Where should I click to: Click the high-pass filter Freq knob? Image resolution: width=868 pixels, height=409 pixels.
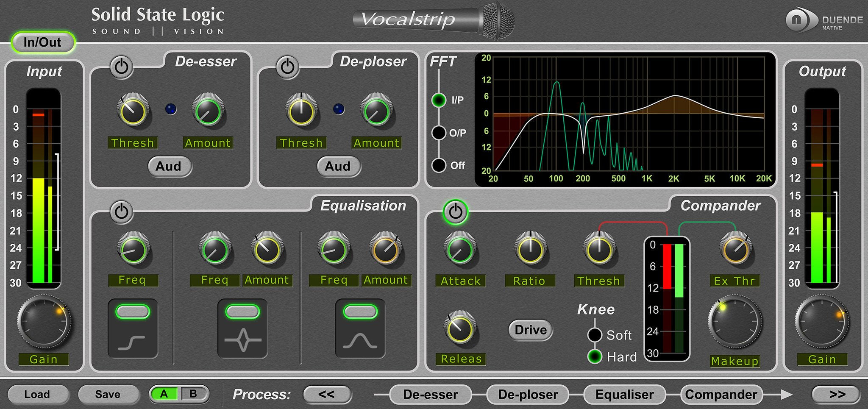[133, 249]
